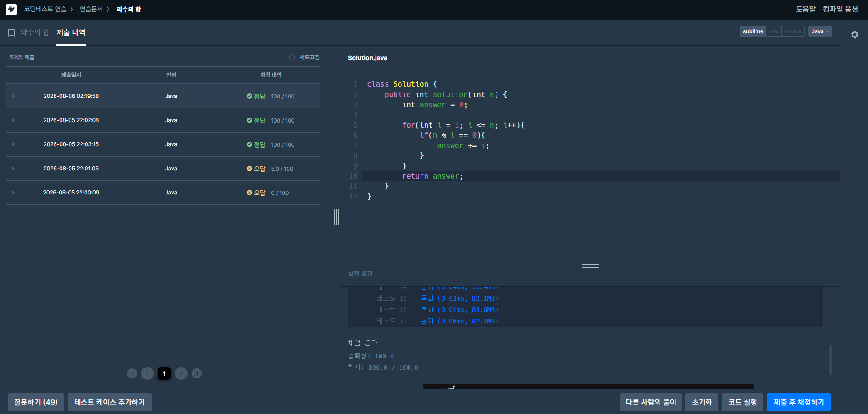868x414 pixels.
Task: Click orange X icon for 22:00:09 submission
Action: point(249,193)
